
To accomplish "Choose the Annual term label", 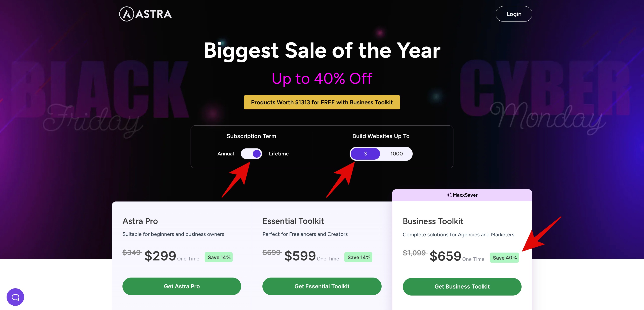I will 225,154.
